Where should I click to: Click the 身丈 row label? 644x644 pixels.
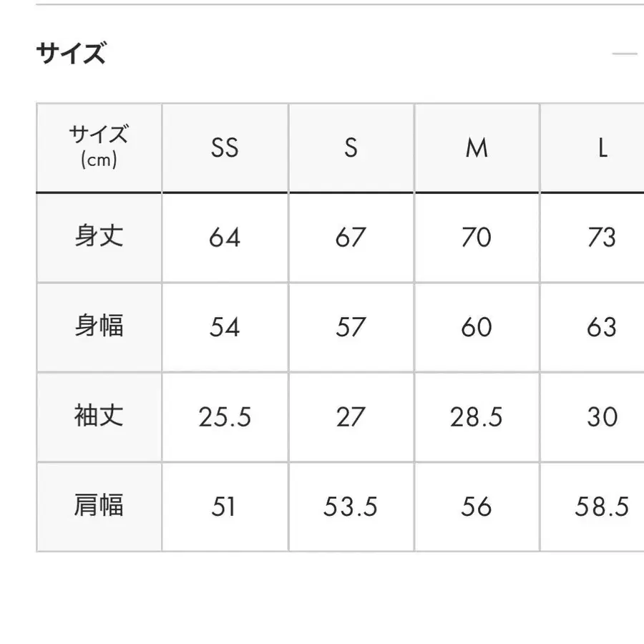(99, 237)
